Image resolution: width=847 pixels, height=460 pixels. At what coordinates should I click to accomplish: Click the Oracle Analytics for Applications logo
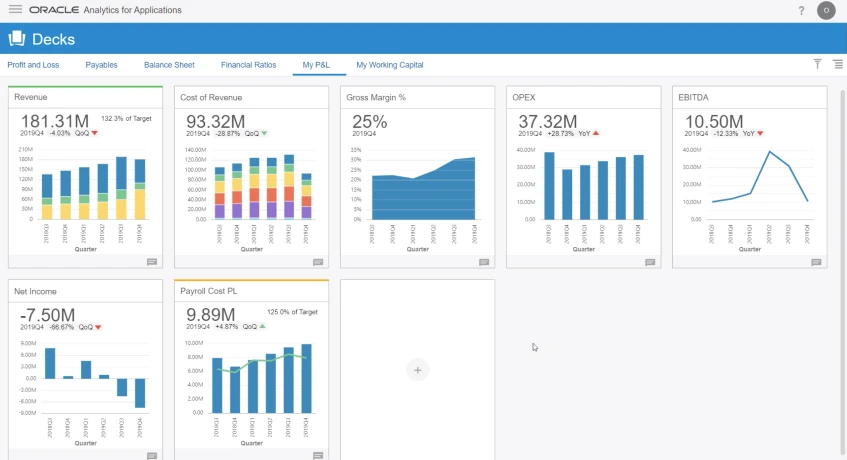pyautogui.click(x=105, y=10)
